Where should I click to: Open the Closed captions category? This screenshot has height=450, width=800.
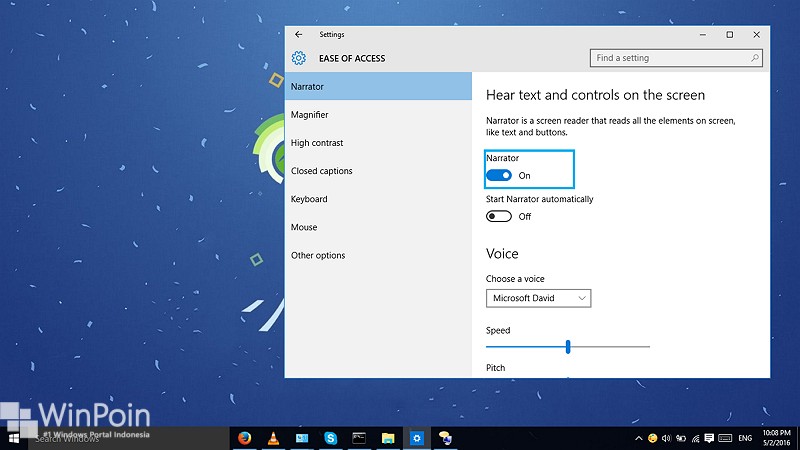(x=378, y=171)
